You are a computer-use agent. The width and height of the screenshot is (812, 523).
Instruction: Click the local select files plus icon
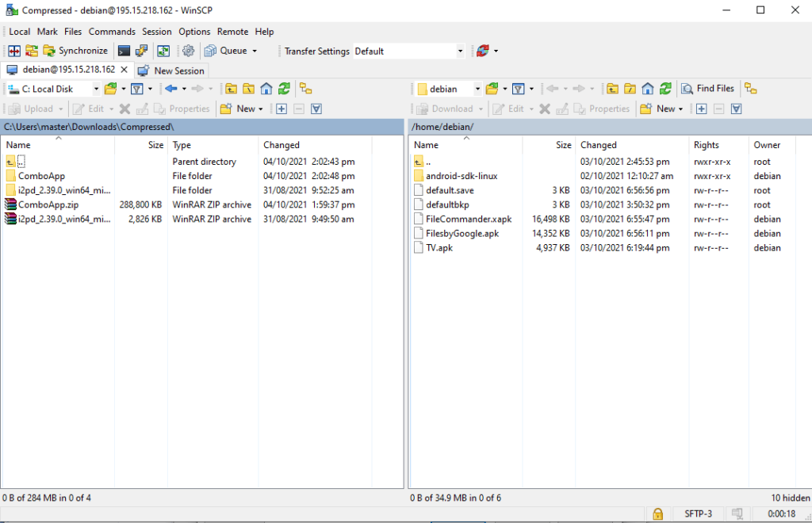click(282, 109)
